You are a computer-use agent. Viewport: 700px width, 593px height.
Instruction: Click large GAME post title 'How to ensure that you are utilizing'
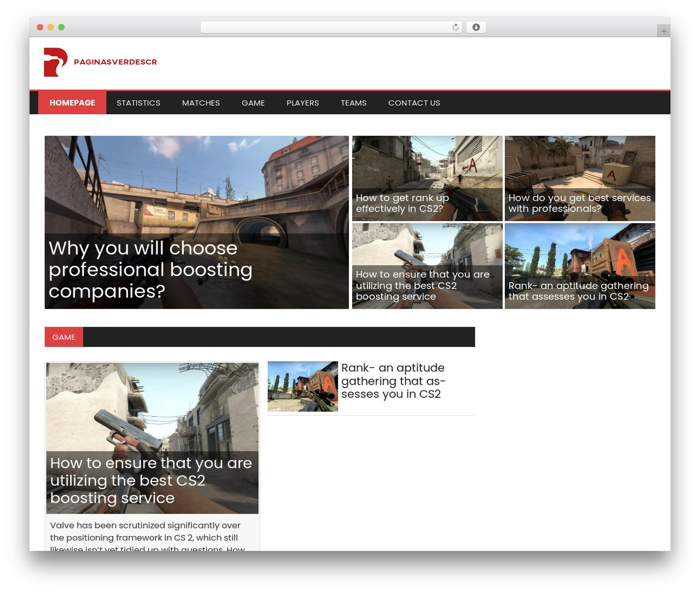(151, 480)
